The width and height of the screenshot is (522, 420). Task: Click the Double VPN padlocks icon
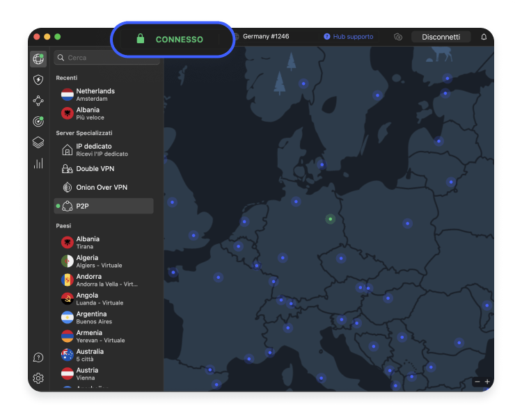click(68, 168)
